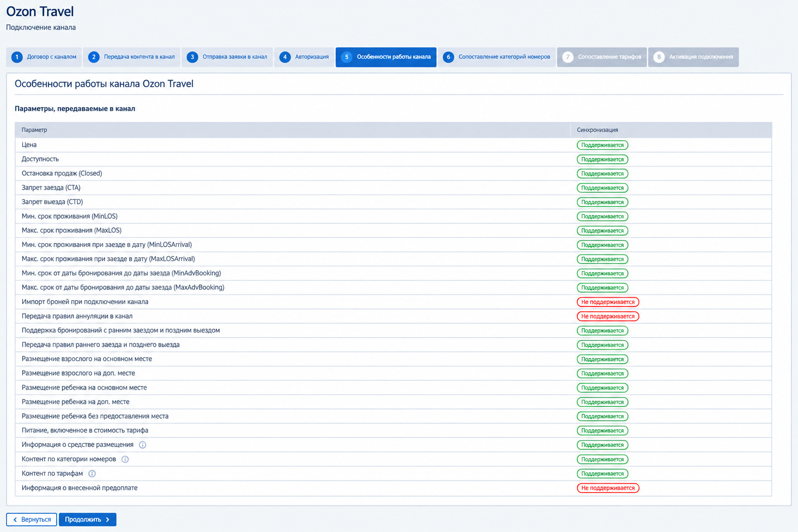Click info icon next to Информация о средстве размещения
The height and width of the screenshot is (532, 798).
(142, 445)
